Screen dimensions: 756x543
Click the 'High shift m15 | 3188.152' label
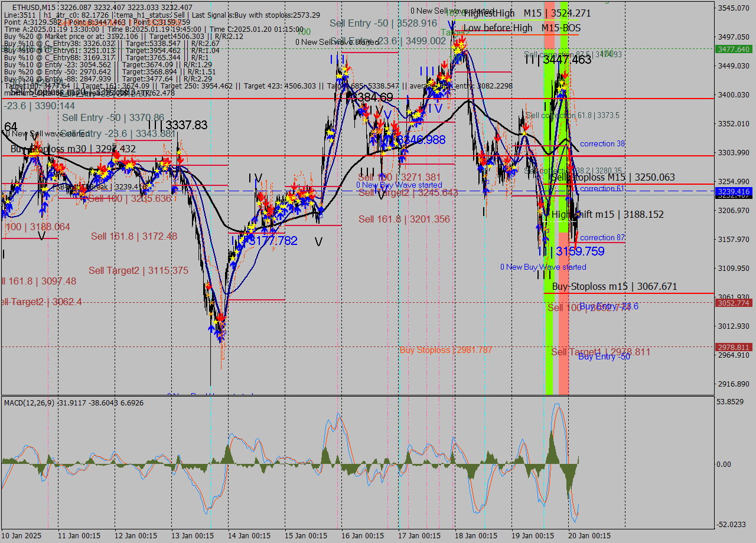607,215
